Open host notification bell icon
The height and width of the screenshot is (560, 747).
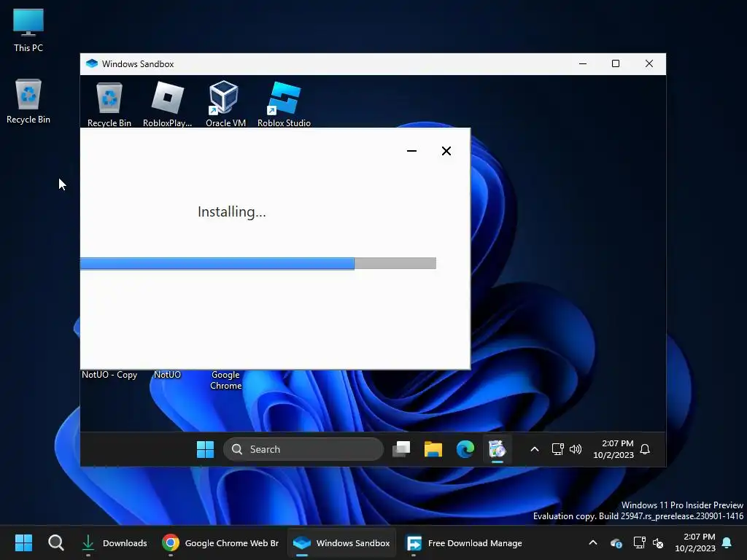(727, 542)
